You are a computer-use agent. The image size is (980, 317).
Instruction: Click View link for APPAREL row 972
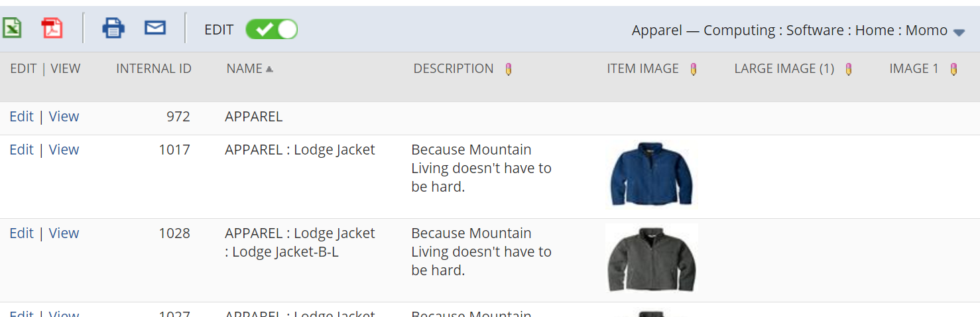pos(64,117)
